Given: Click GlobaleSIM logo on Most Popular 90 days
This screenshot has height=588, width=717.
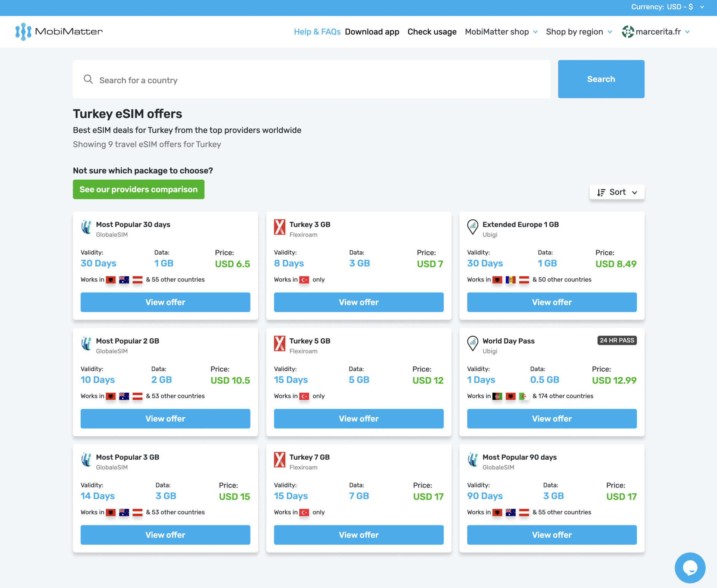Looking at the screenshot, I should pos(473,460).
